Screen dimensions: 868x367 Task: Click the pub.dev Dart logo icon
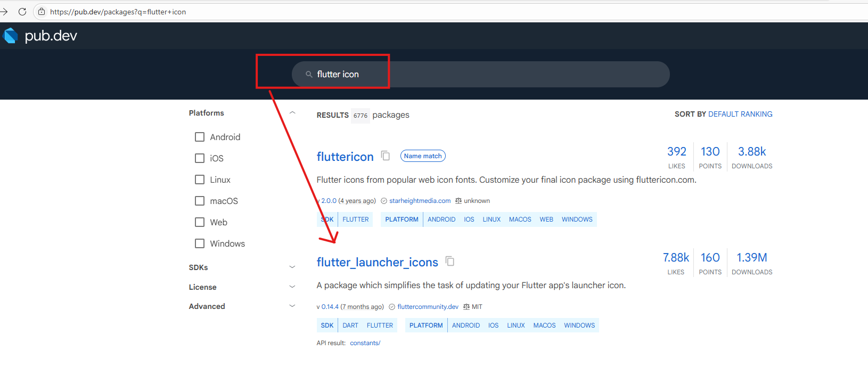pyautogui.click(x=11, y=36)
